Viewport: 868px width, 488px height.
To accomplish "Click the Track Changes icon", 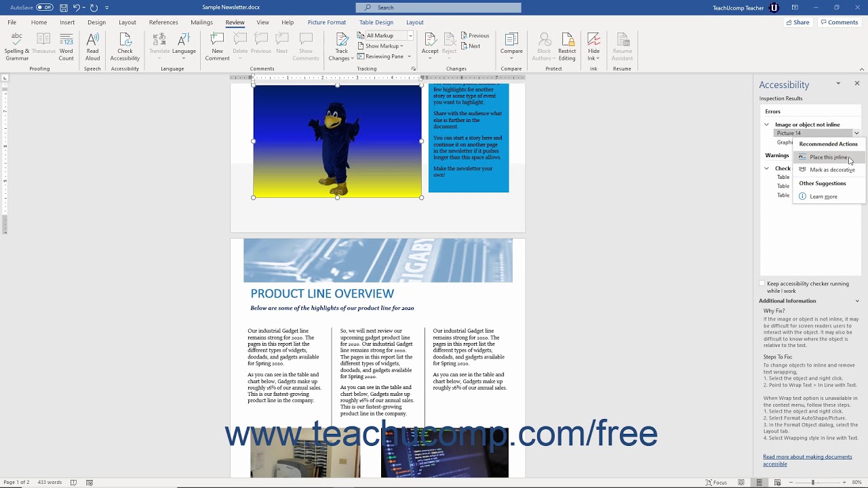I will 342,39.
